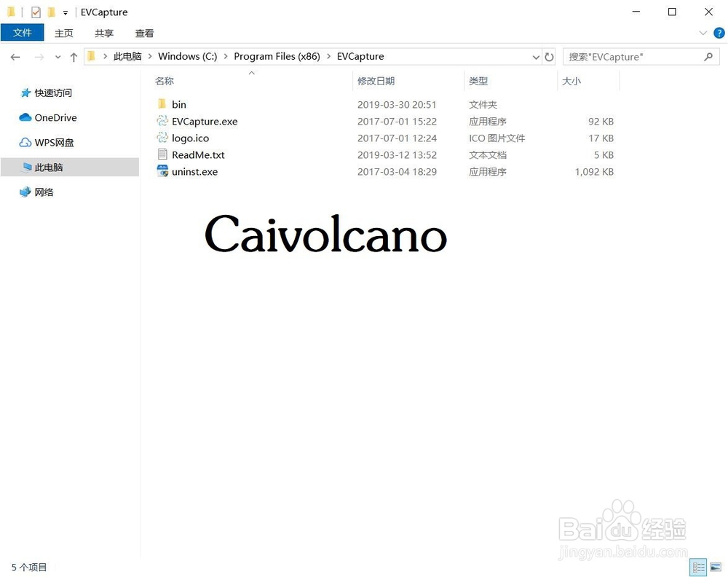
Task: Select the EVCapture.exe application icon
Action: click(162, 121)
